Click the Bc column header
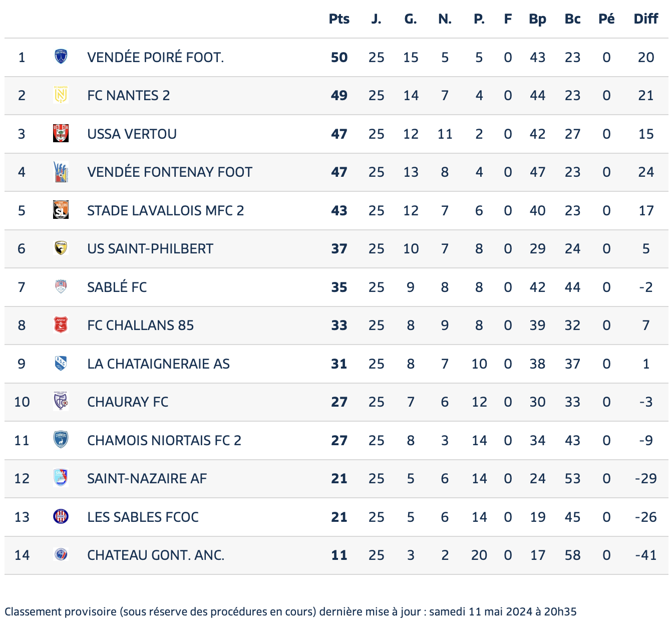 coord(572,19)
